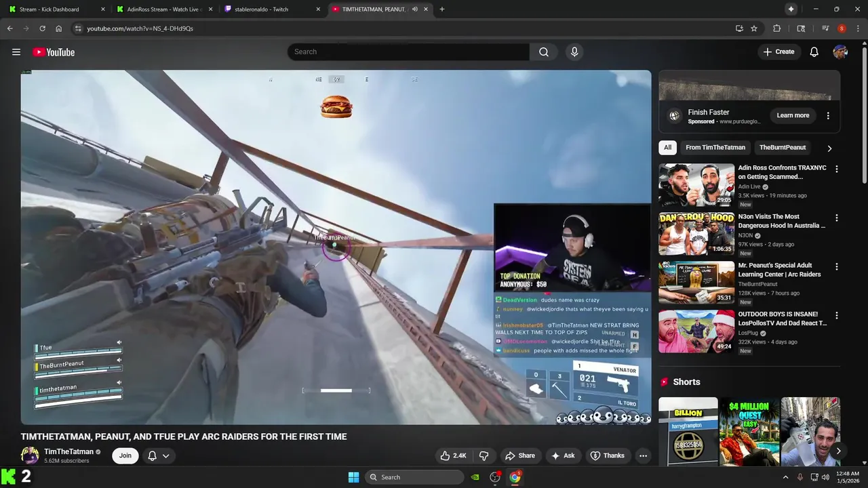Show next filter chips with the arrow
The image size is (868, 488).
[829, 148]
